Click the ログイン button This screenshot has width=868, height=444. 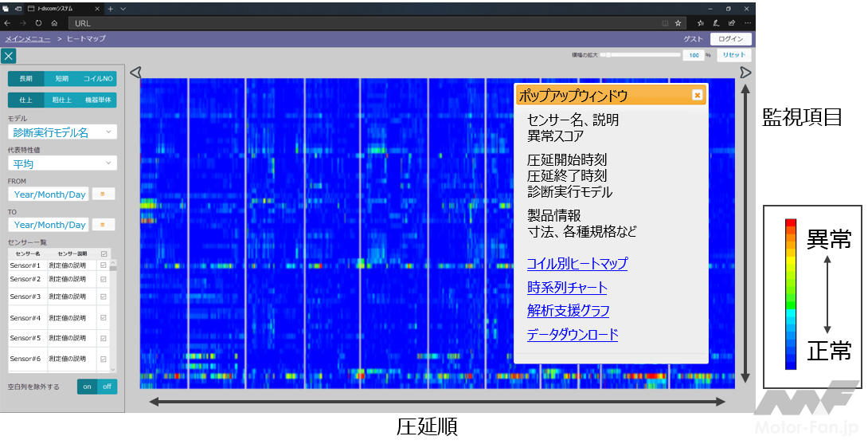[730, 38]
